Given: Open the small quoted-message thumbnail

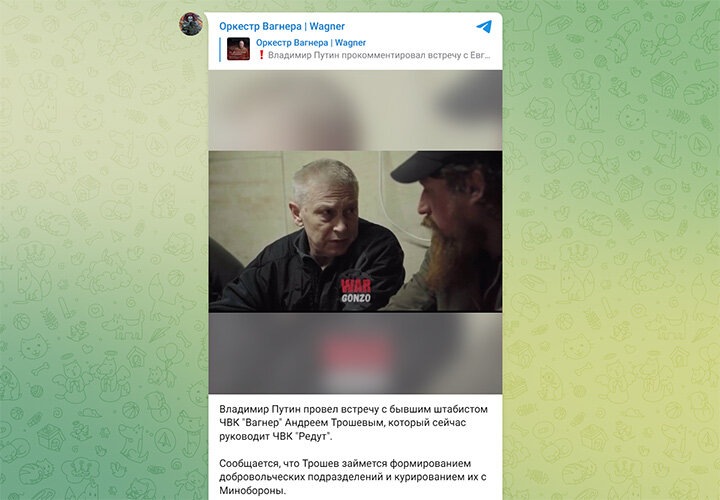Looking at the screenshot, I should [238, 49].
